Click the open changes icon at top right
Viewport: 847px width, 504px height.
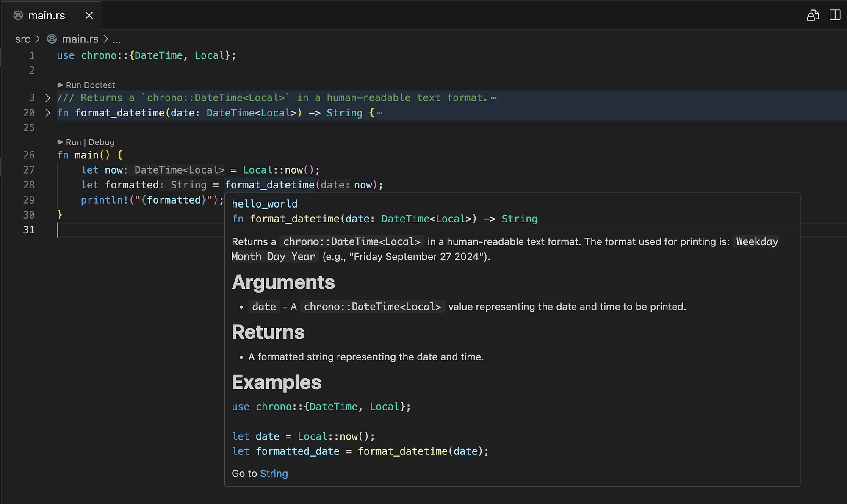point(813,16)
